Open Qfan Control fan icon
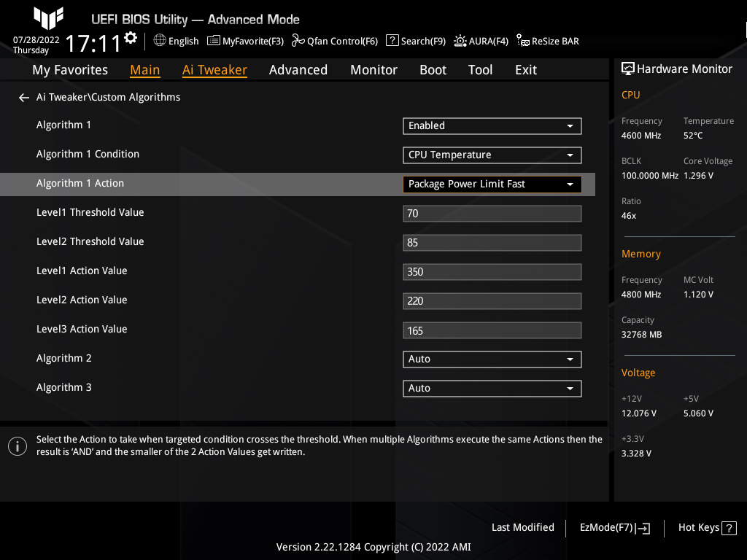The width and height of the screenshot is (747, 560). coord(298,41)
